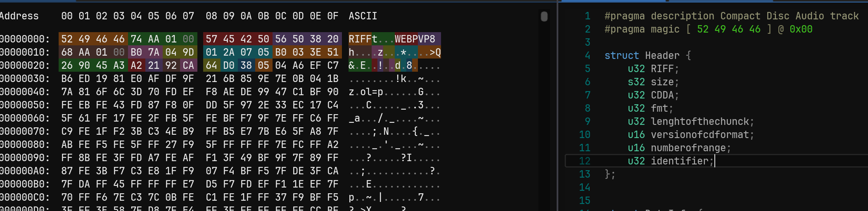Select byte 74 highlighted green in first row
Screen dimensions: 868x211
[136, 39]
